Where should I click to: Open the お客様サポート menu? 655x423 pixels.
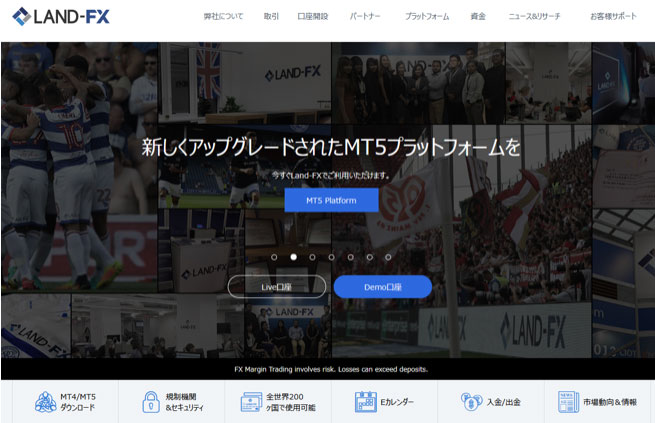click(x=613, y=16)
